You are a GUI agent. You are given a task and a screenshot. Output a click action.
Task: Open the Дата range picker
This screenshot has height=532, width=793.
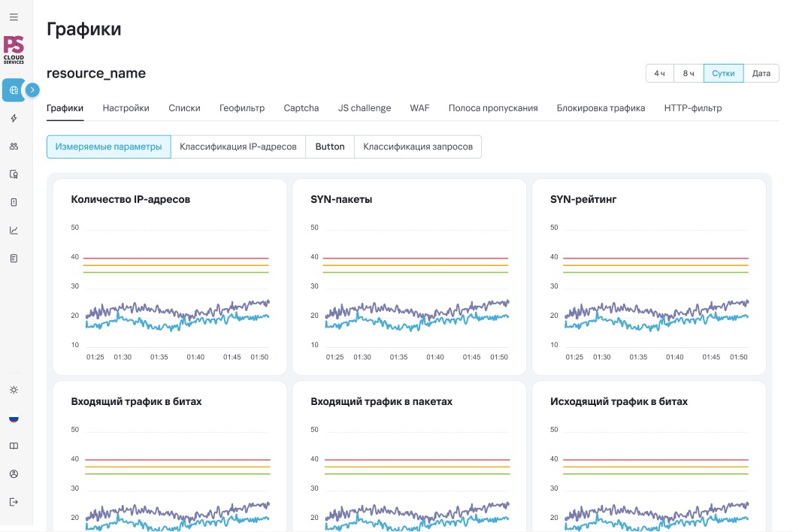pyautogui.click(x=761, y=74)
